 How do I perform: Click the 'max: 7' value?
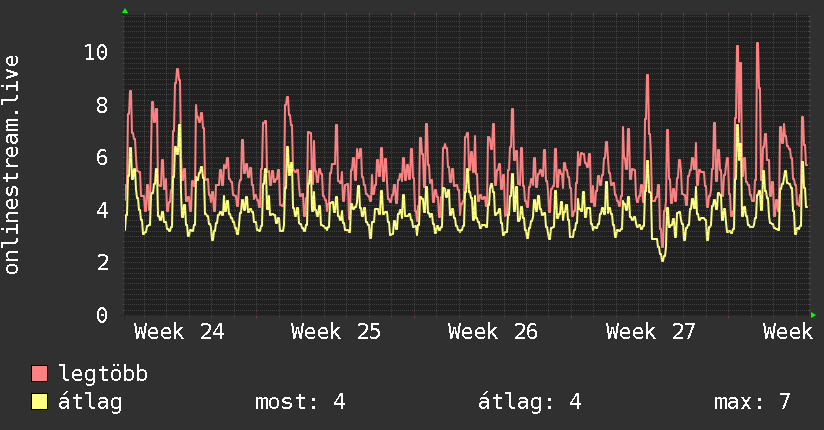[x=752, y=402]
